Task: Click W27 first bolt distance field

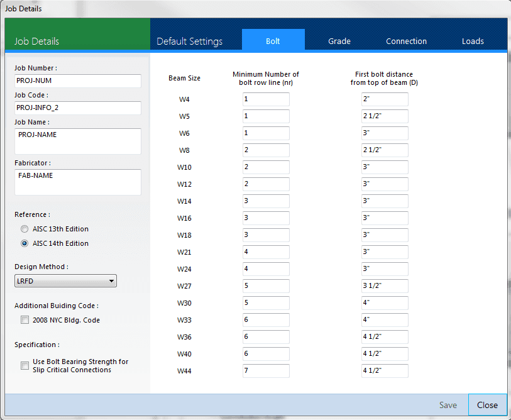Action: 385,285
